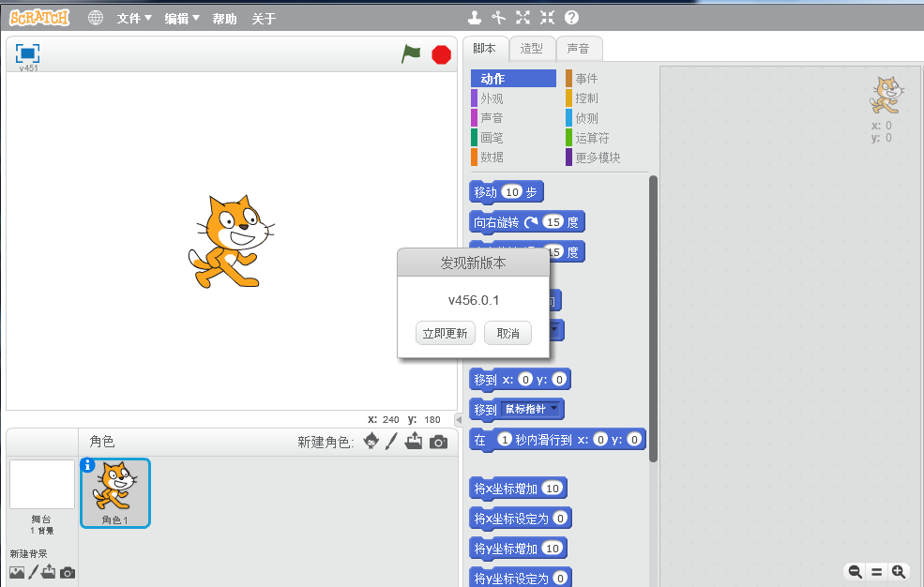This screenshot has width=924, height=587.
Task: Switch to the 造型 tab
Action: point(532,49)
